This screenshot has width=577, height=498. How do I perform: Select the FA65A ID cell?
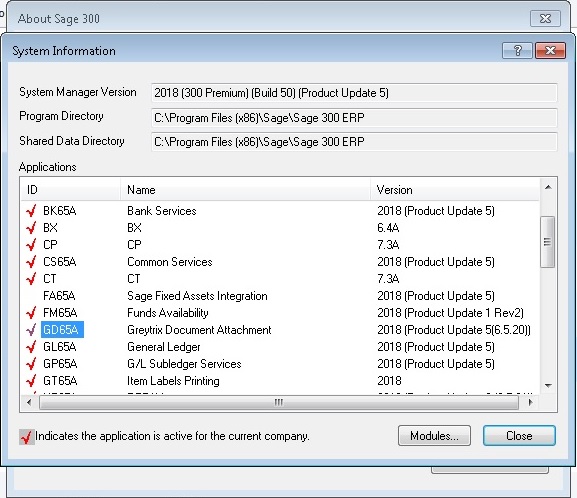coord(59,296)
